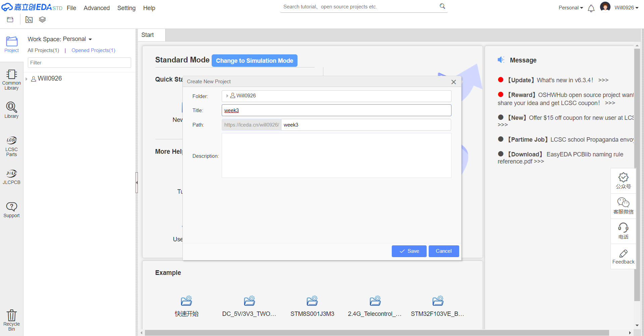644x336 pixels.
Task: Open the Will0926 account dropdown
Action: click(x=626, y=8)
